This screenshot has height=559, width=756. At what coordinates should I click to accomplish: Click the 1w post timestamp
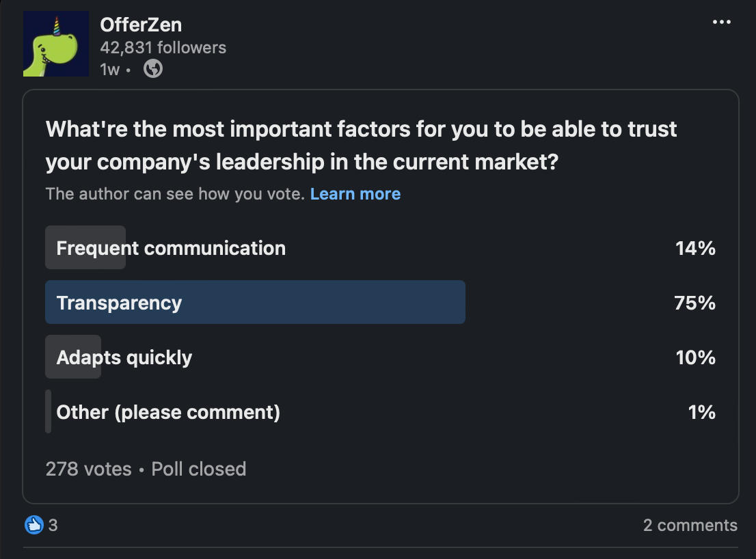coord(109,69)
